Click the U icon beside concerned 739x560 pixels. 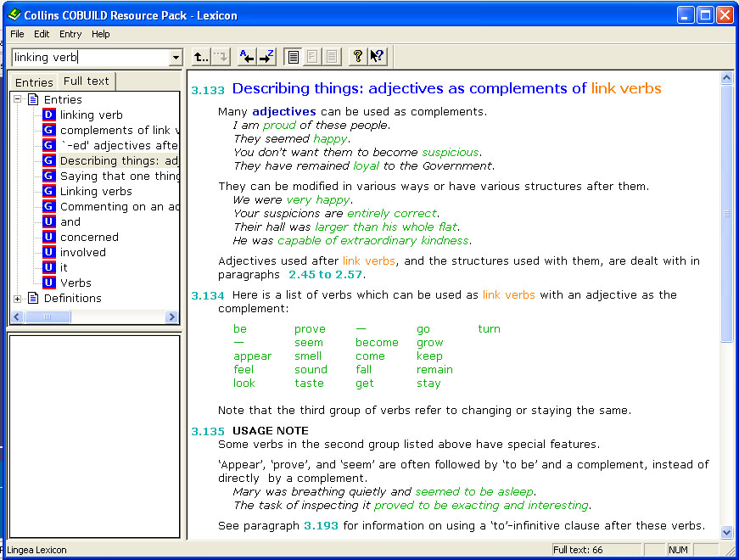pos(49,237)
